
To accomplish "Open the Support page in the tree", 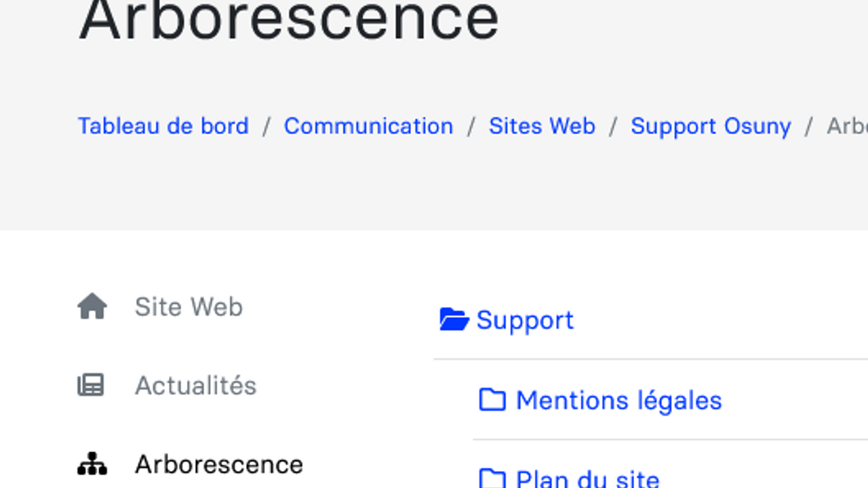I will (525, 320).
